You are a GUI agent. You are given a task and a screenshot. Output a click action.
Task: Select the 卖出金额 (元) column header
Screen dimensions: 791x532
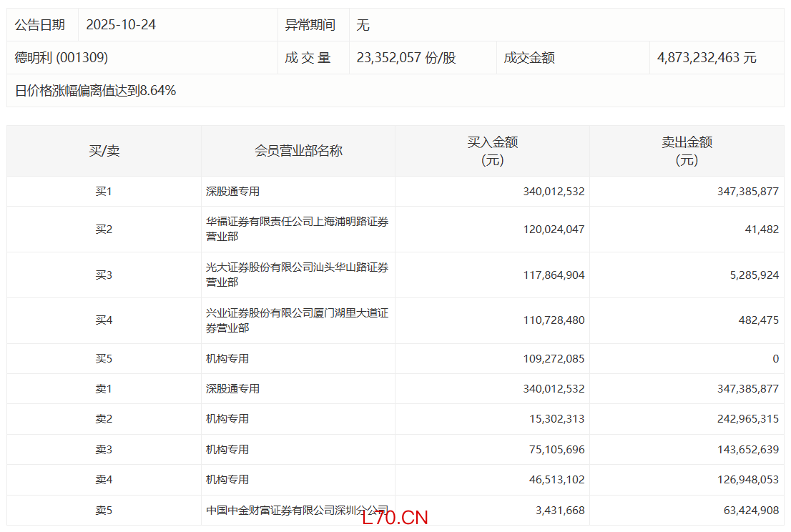687,151
